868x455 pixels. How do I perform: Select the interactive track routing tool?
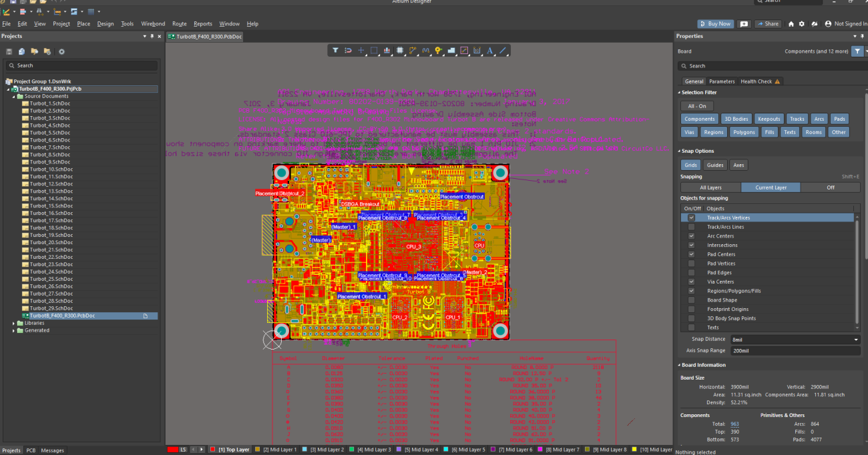click(x=412, y=50)
